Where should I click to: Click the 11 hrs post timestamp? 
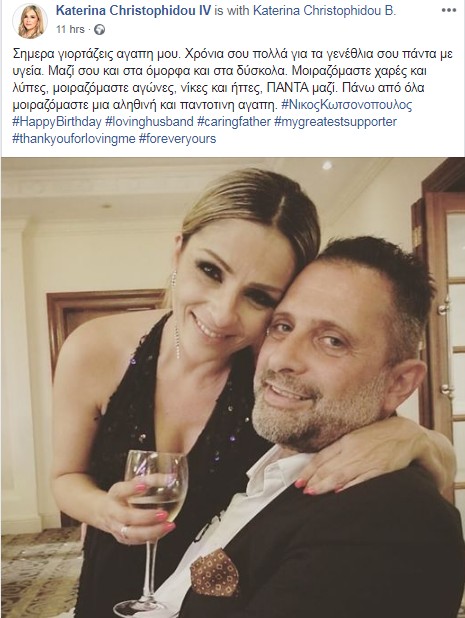coord(70,30)
